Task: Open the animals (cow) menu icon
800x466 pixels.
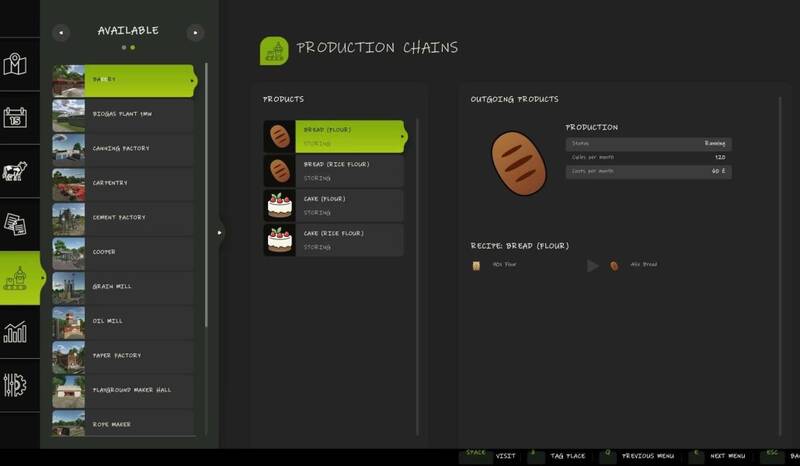Action: (x=15, y=172)
